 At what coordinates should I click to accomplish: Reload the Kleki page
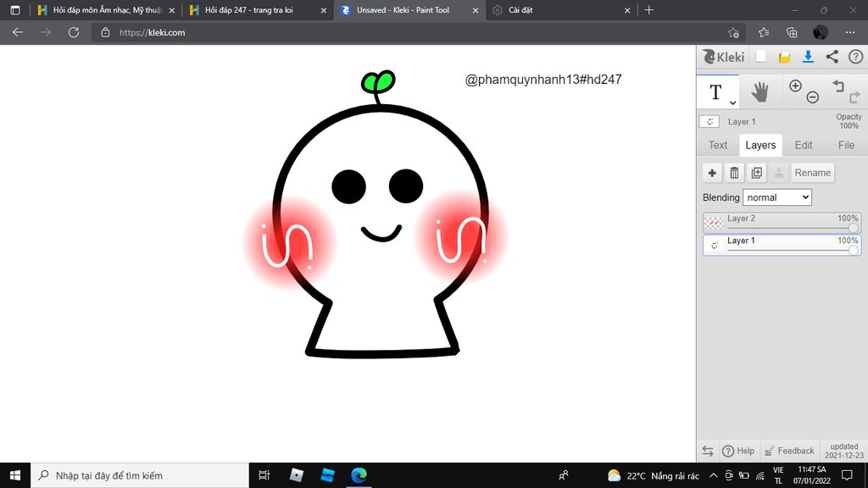coord(74,33)
